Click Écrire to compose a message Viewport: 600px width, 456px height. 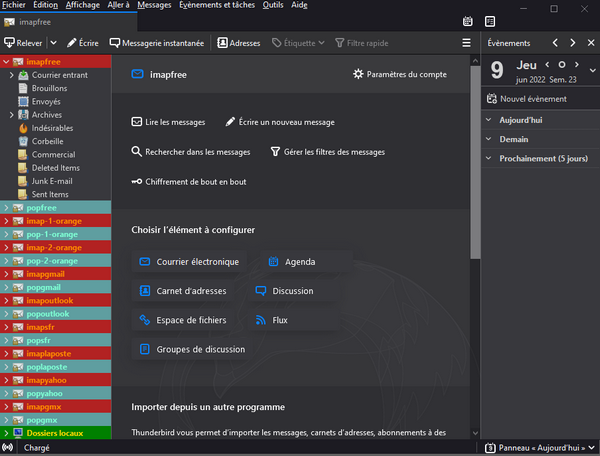pyautogui.click(x=83, y=43)
